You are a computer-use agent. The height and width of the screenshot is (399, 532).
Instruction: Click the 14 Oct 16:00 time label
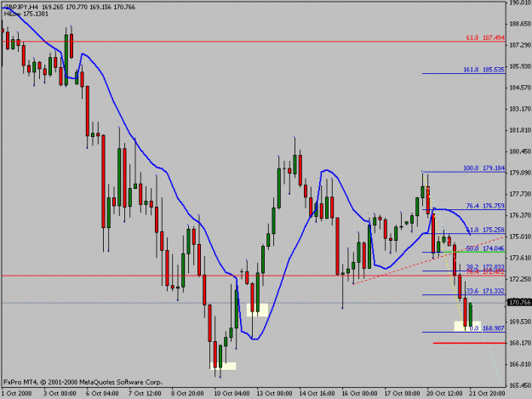[317, 394]
